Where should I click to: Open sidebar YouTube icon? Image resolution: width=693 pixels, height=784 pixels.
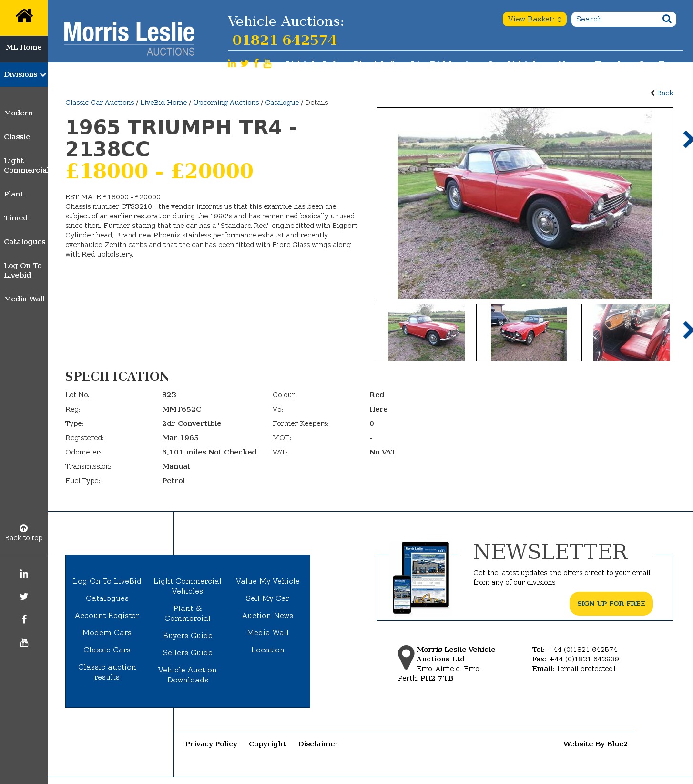click(x=24, y=642)
